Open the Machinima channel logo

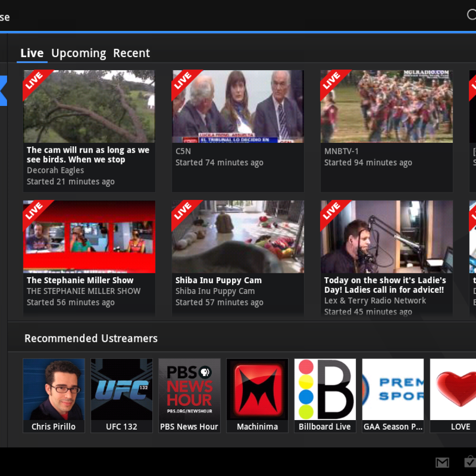point(257,390)
